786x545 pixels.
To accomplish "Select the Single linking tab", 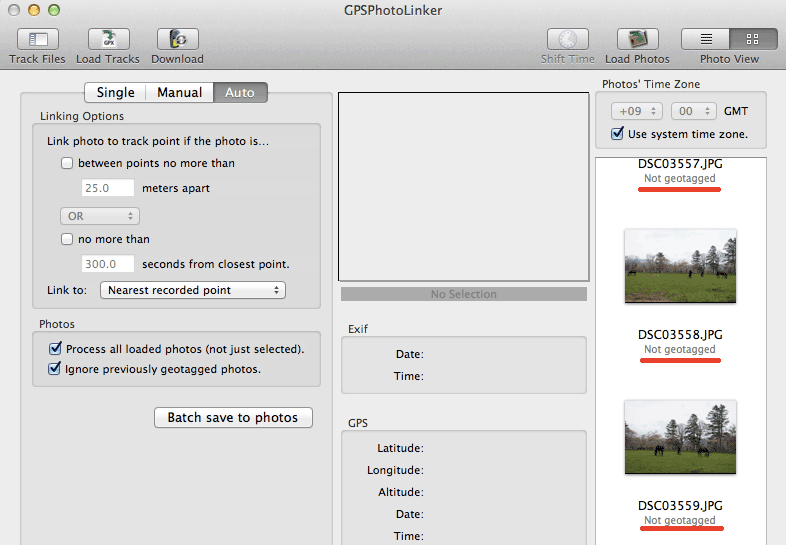I will point(115,93).
